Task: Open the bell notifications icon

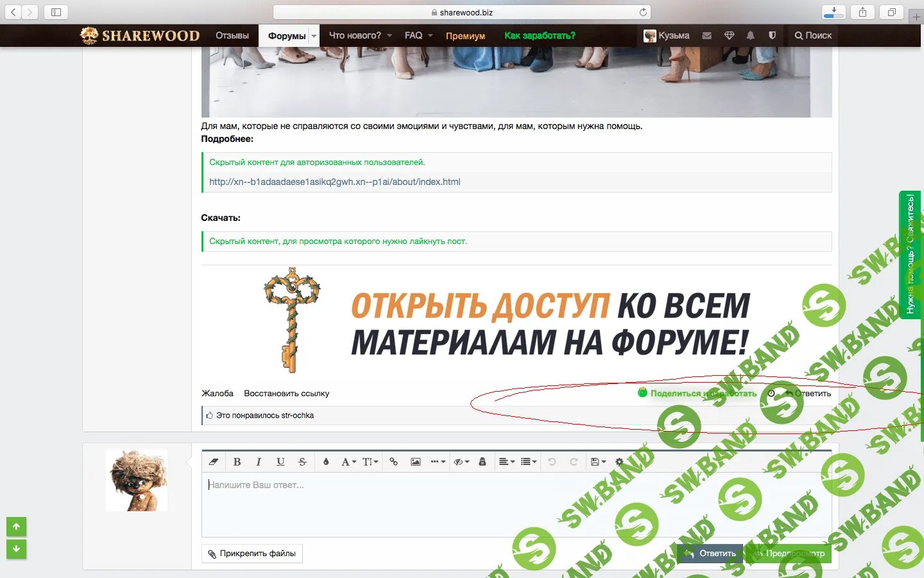Action: [750, 36]
